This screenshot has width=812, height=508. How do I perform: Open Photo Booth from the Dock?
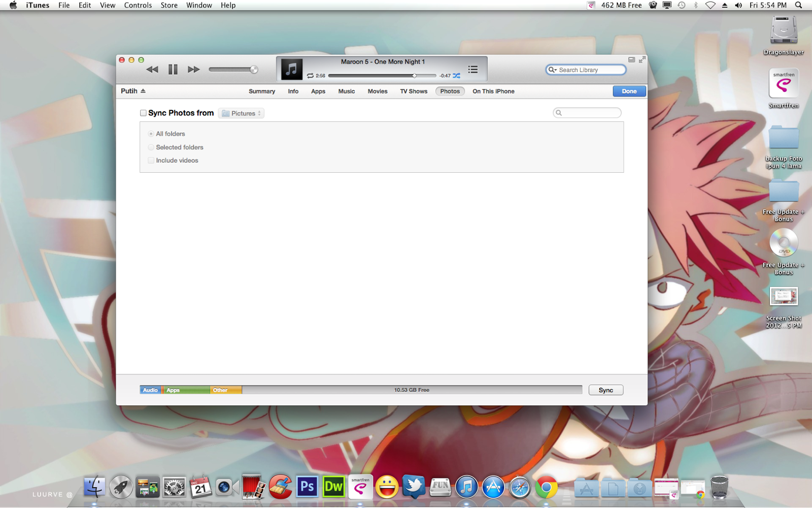(254, 487)
